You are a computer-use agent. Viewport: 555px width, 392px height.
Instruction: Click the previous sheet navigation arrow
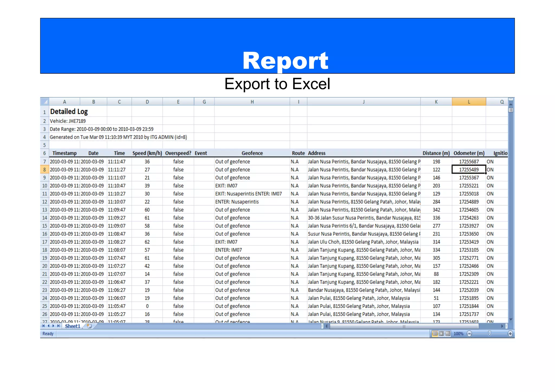(x=49, y=326)
